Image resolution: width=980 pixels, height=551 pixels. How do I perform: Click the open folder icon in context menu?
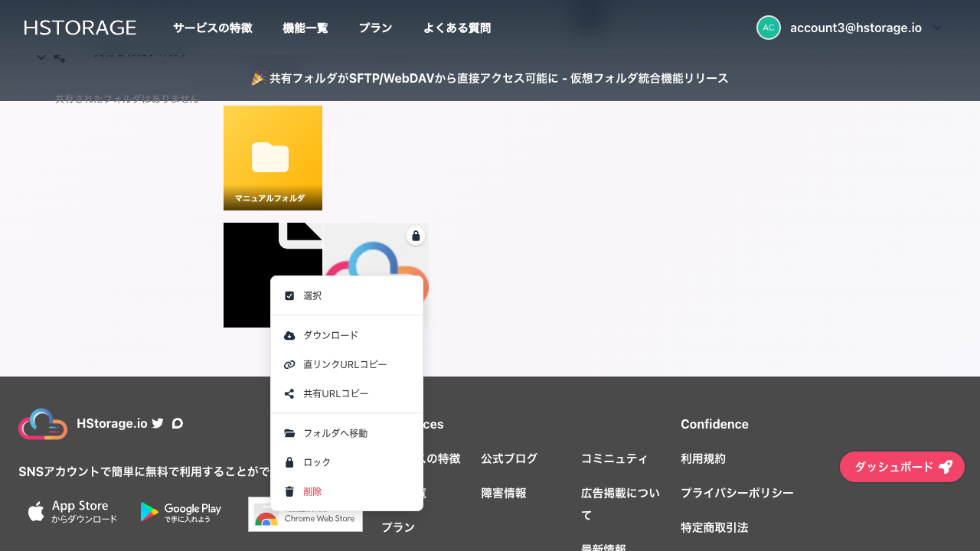click(289, 433)
